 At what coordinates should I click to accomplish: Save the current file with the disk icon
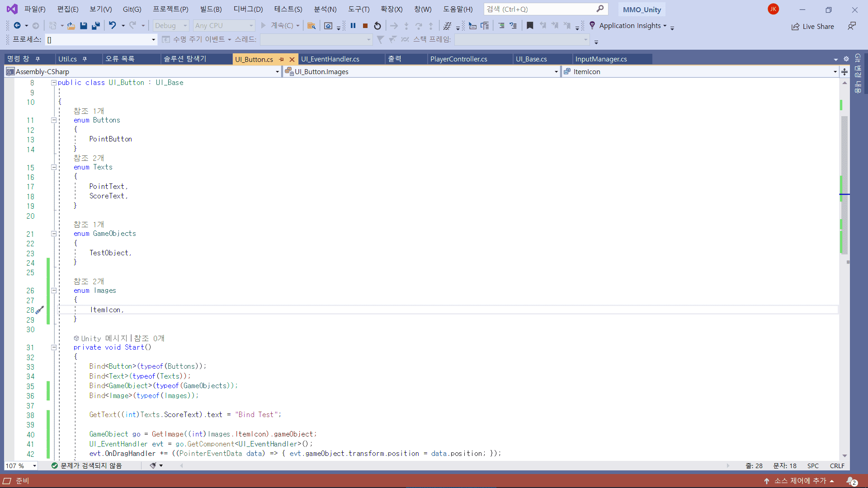pos(84,26)
